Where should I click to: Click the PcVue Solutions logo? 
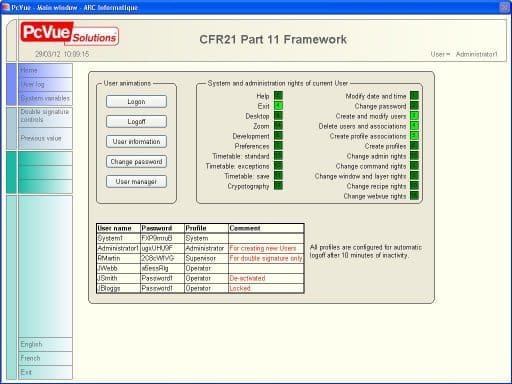[x=69, y=34]
